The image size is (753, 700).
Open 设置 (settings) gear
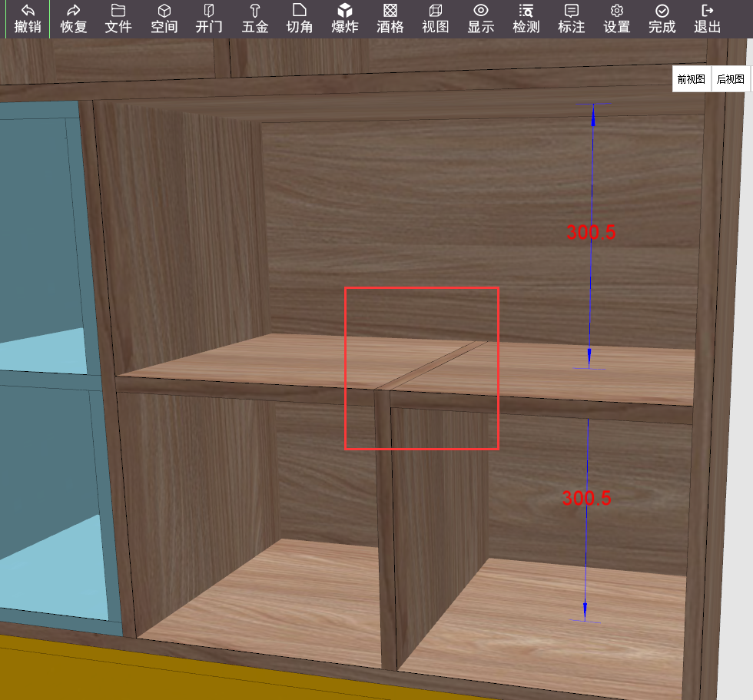616,18
